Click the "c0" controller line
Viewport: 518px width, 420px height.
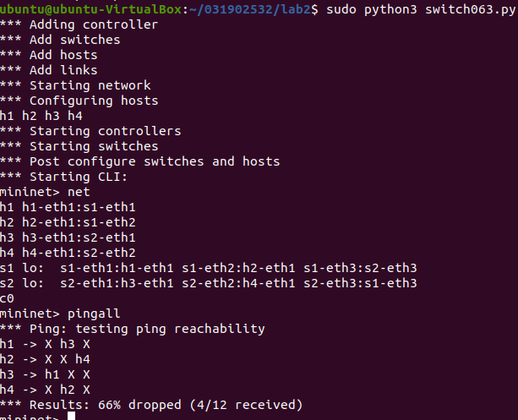tap(8, 298)
